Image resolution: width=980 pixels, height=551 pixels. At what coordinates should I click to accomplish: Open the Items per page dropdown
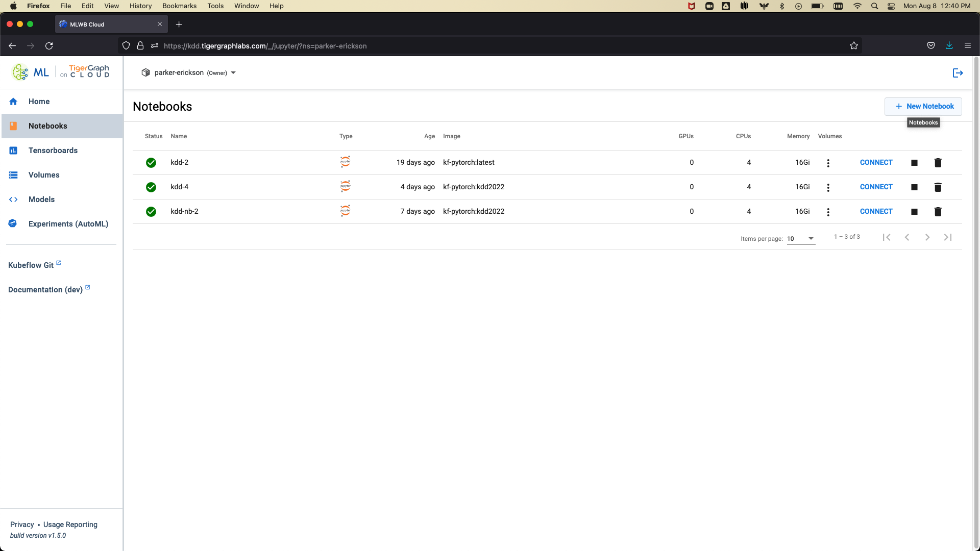click(x=801, y=239)
